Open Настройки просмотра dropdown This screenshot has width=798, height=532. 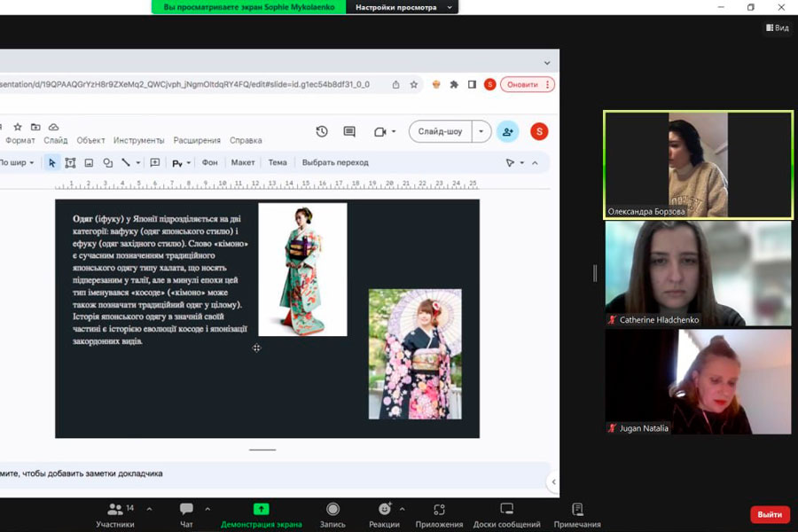tap(403, 7)
